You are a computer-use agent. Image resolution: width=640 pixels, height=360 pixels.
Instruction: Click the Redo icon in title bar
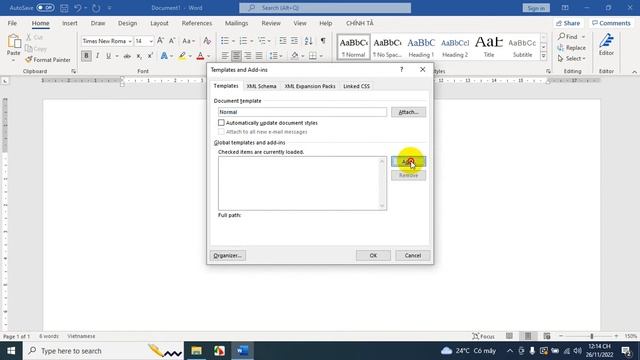[x=96, y=8]
